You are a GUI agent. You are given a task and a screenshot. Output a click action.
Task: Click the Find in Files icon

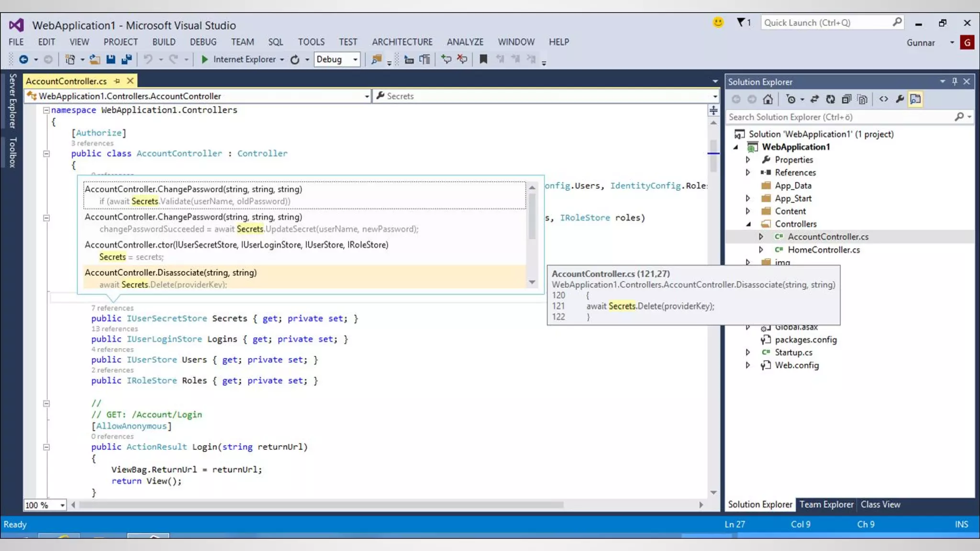[377, 59]
